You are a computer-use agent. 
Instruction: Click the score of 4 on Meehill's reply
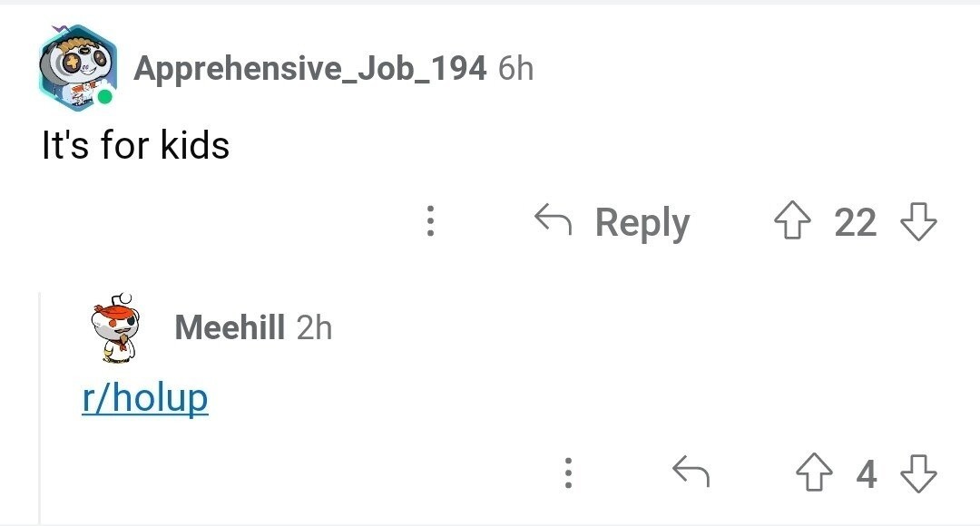click(867, 472)
